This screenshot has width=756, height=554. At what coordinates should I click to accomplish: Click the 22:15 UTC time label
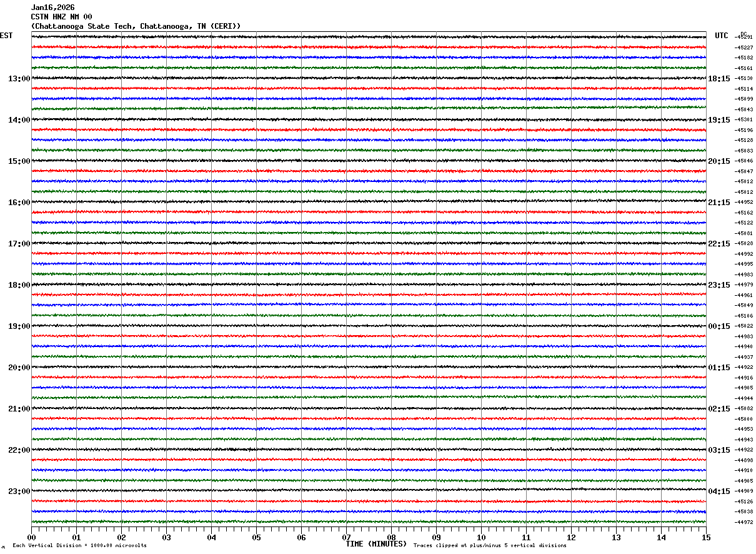pos(719,244)
